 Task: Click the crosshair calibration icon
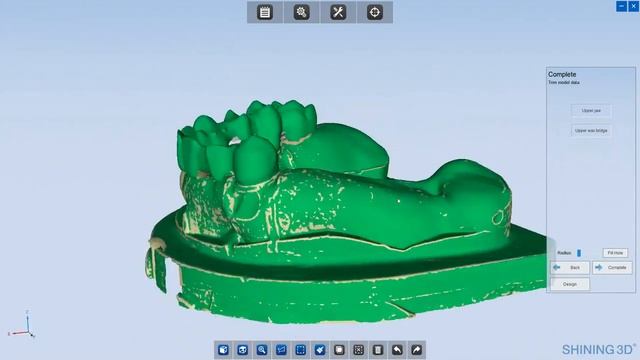click(x=375, y=12)
